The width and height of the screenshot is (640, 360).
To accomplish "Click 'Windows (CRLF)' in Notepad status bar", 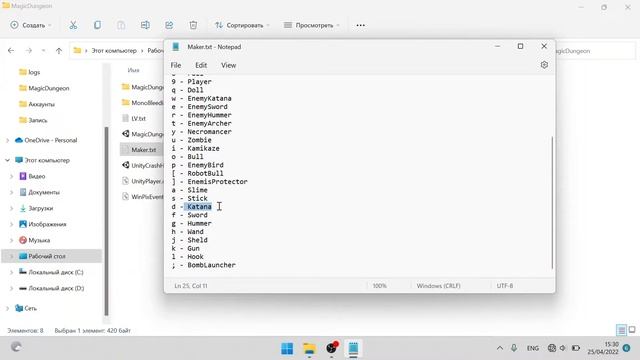I will click(438, 286).
